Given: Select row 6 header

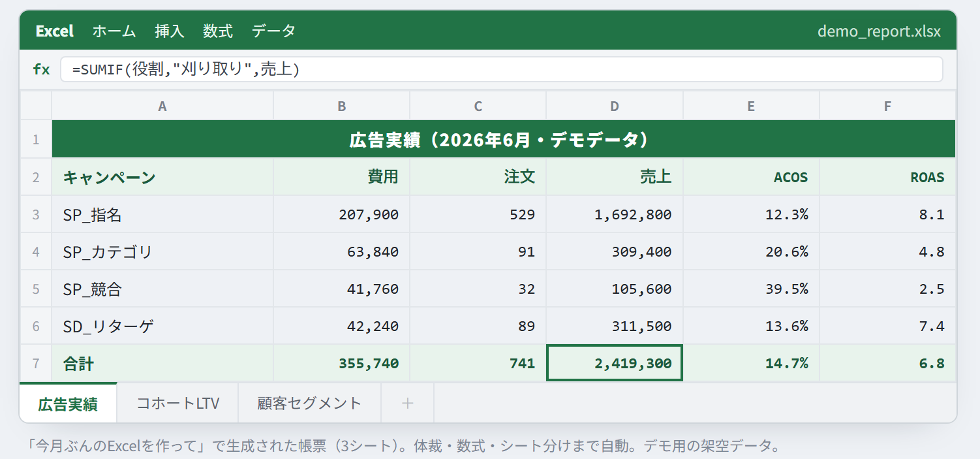Looking at the screenshot, I should coord(36,326).
